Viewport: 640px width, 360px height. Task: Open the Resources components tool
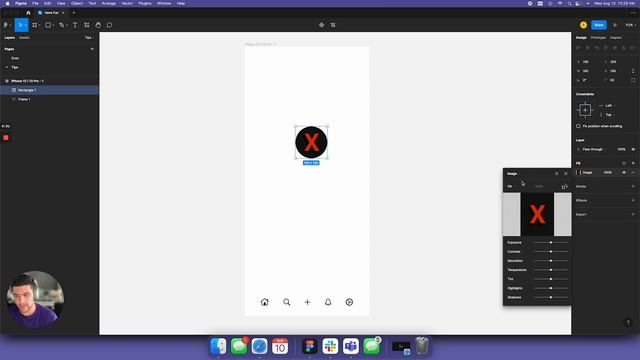click(87, 25)
